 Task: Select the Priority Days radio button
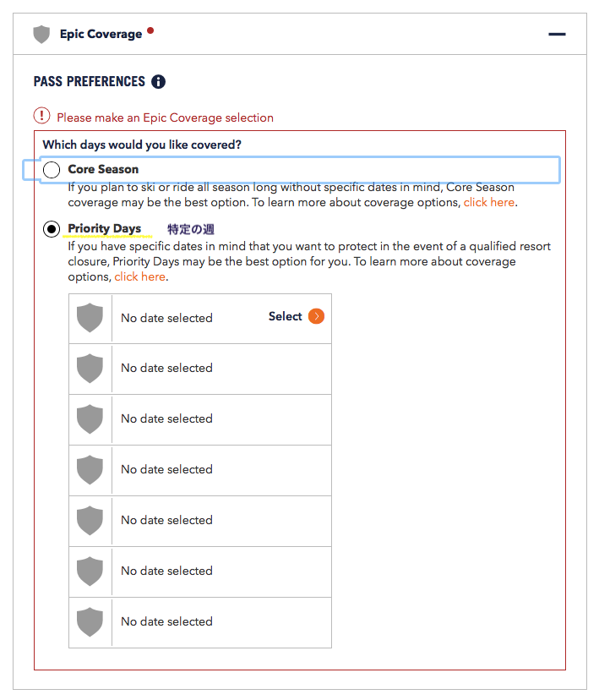click(x=52, y=229)
